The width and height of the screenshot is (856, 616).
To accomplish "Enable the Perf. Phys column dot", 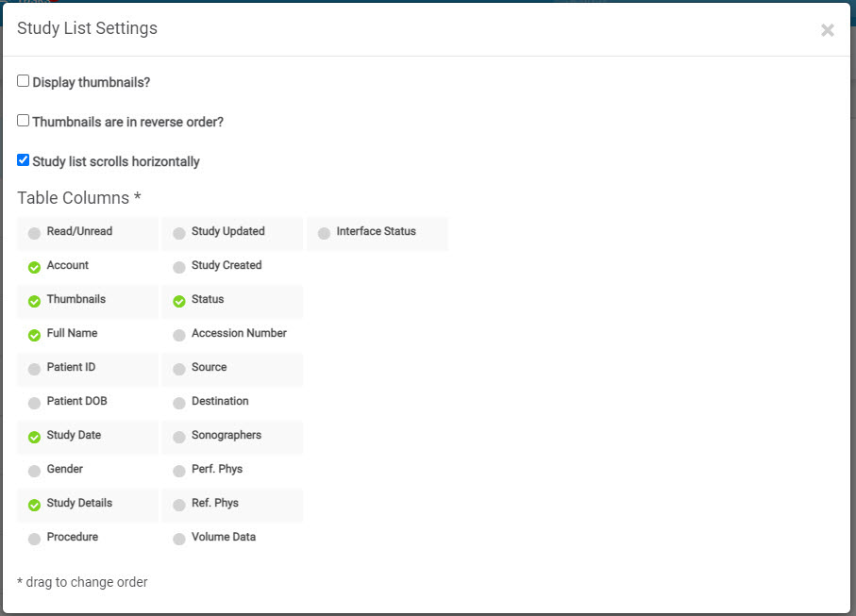I will [179, 471].
